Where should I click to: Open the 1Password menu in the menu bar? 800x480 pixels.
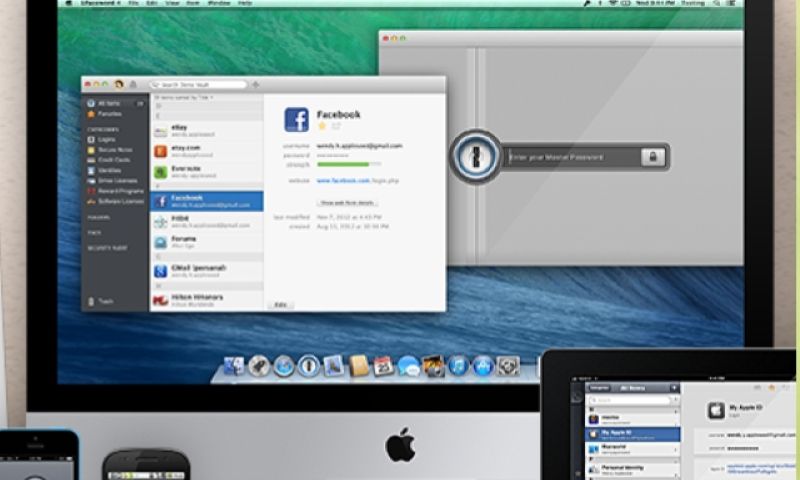pyautogui.click(x=101, y=3)
